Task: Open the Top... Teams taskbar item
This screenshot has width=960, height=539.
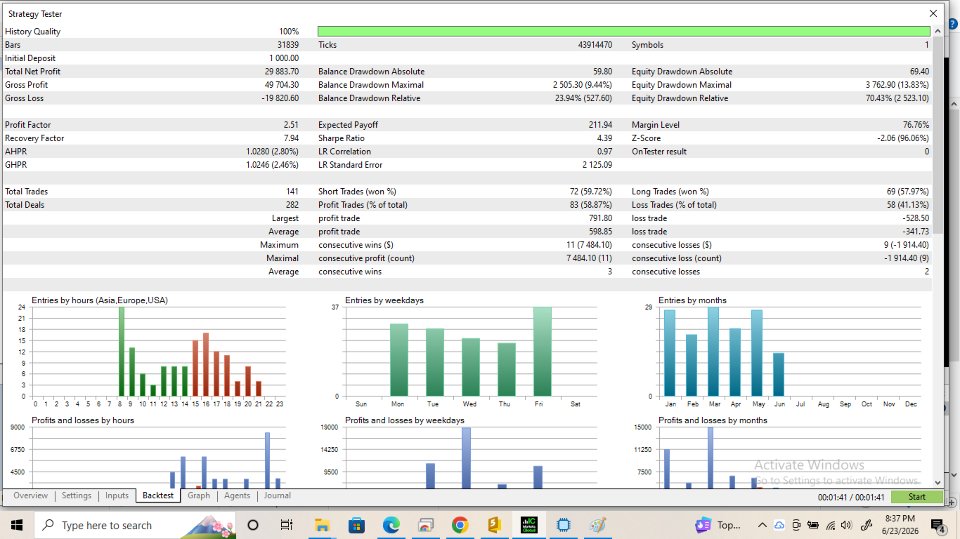Action: (x=718, y=525)
